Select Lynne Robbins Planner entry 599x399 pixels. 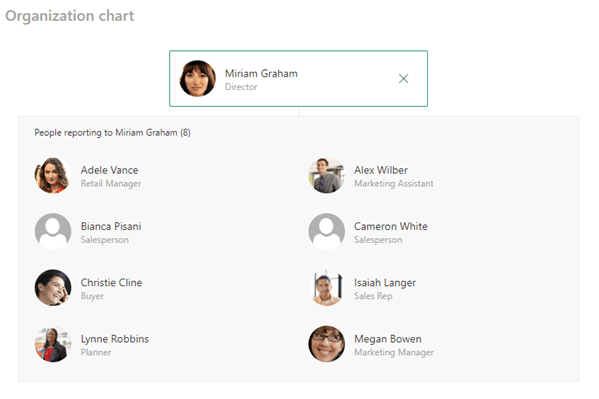(115, 345)
